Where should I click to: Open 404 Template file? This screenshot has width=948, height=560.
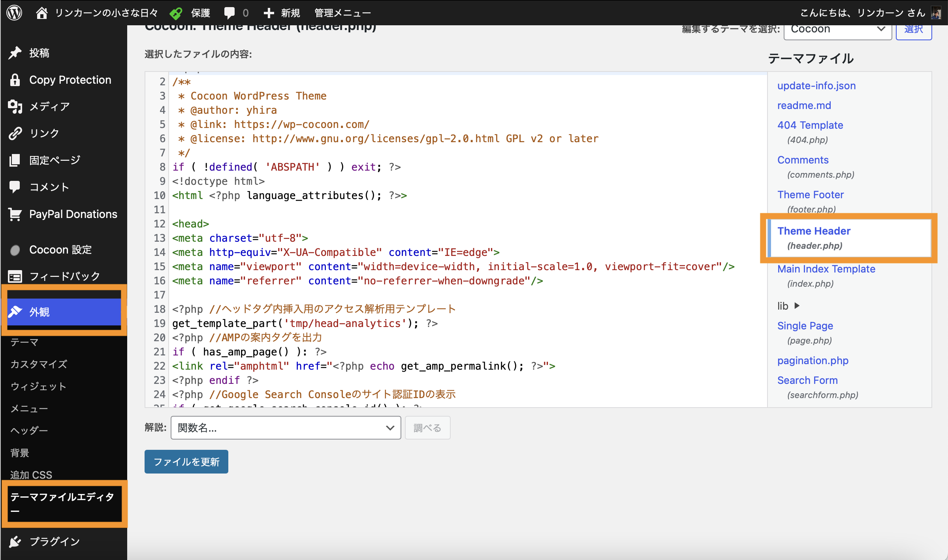[x=810, y=125]
